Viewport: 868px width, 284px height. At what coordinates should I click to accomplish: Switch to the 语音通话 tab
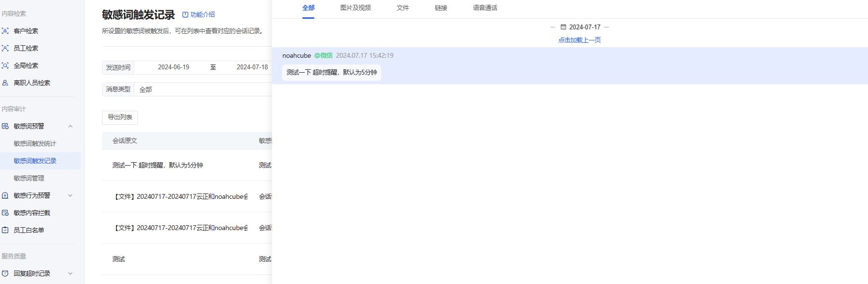pos(485,8)
